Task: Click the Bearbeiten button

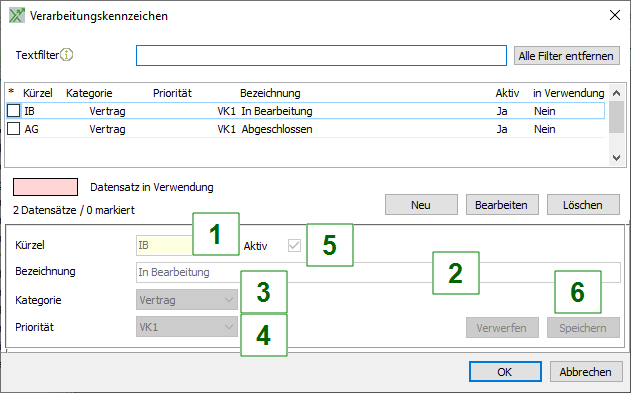Action: click(502, 205)
